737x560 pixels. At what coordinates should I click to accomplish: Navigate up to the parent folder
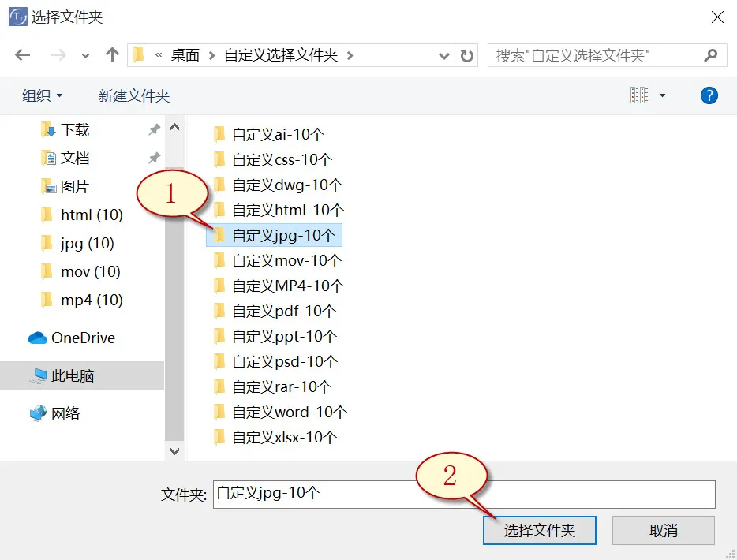(x=112, y=54)
